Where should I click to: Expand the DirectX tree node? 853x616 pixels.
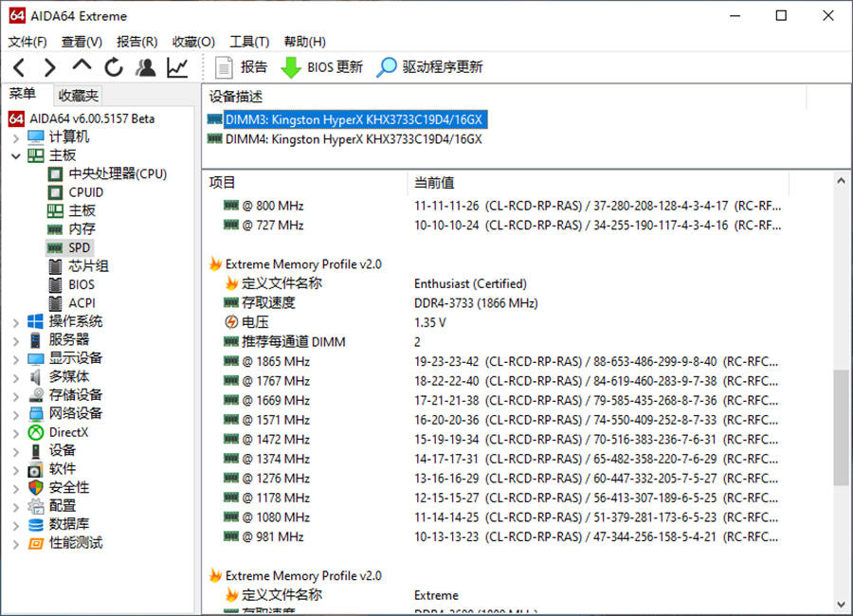(x=16, y=432)
